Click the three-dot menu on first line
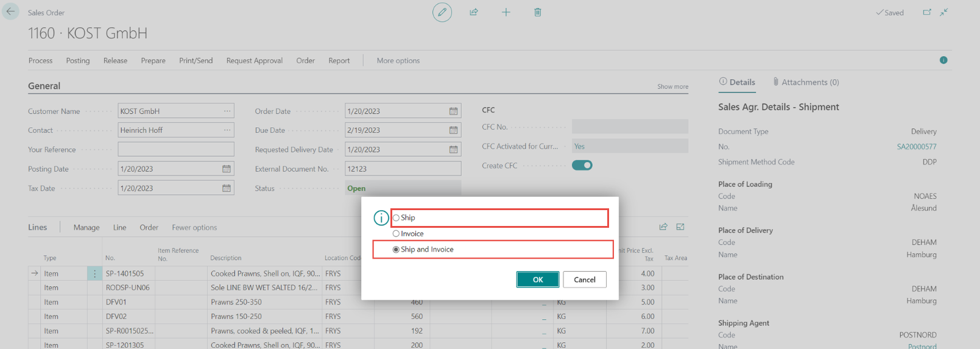This screenshot has height=349, width=980. (94, 274)
